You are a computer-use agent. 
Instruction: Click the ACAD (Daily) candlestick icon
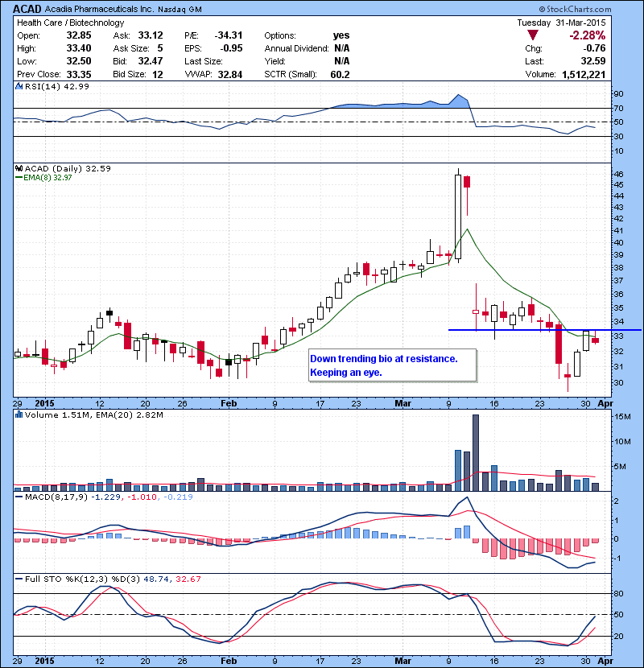19,168
